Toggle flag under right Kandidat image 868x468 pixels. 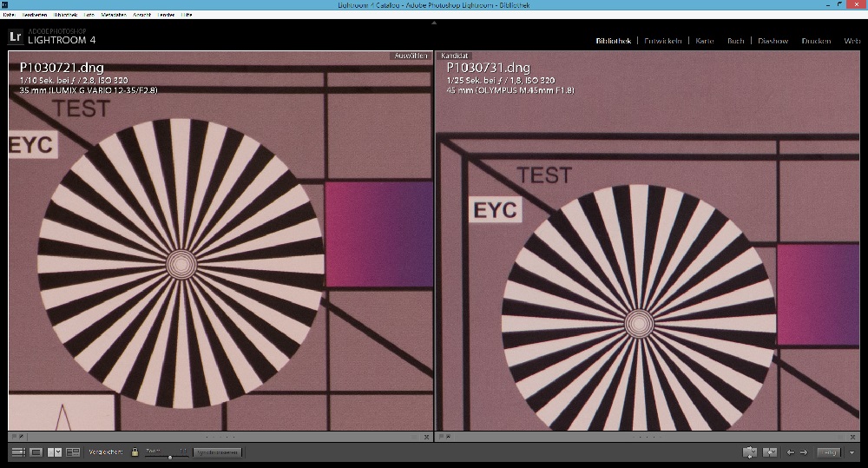(x=441, y=437)
